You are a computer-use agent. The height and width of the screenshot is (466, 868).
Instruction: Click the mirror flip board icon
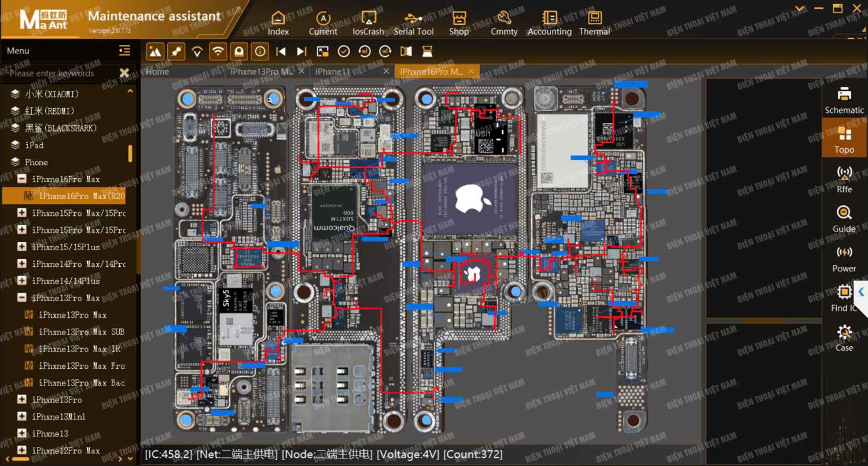coord(406,52)
